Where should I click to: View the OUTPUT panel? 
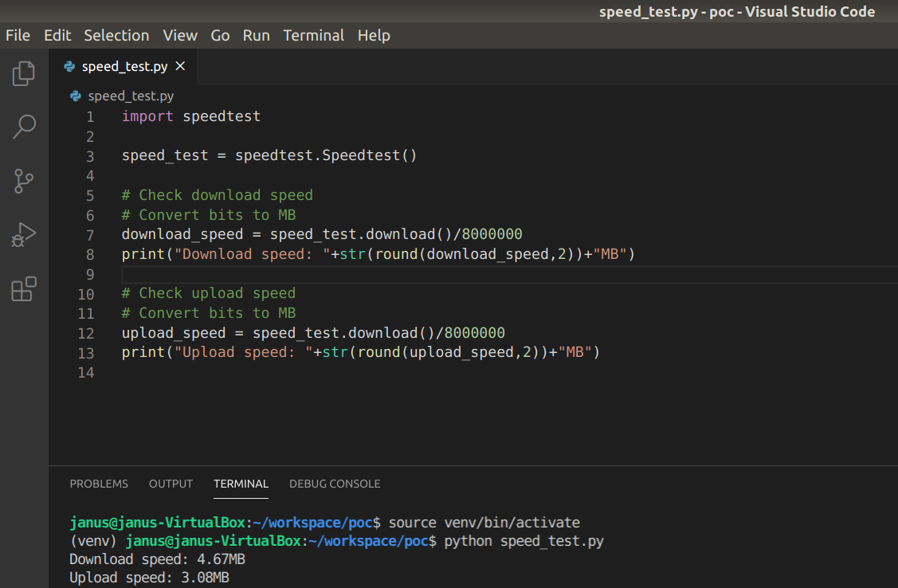(x=171, y=484)
